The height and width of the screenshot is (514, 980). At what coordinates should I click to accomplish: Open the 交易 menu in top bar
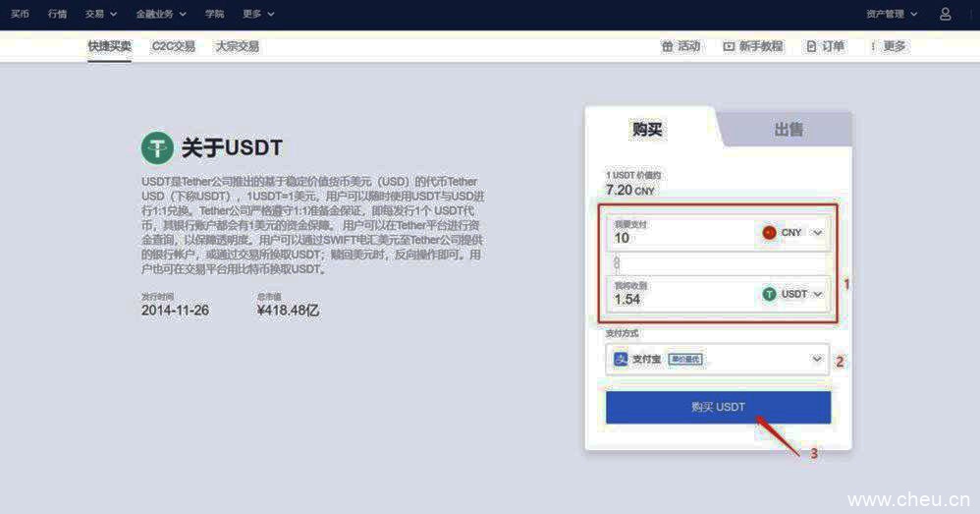point(100,14)
